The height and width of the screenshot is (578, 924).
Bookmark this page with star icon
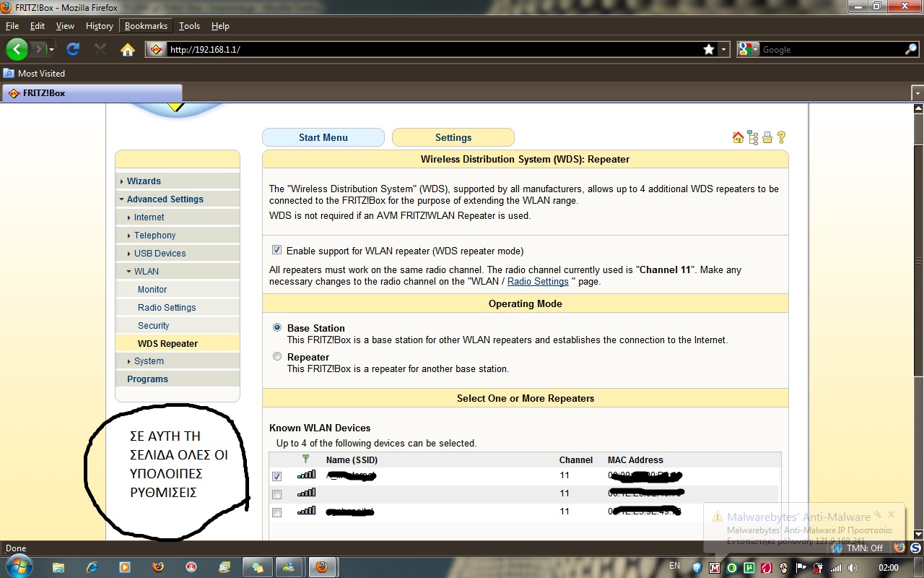(709, 49)
